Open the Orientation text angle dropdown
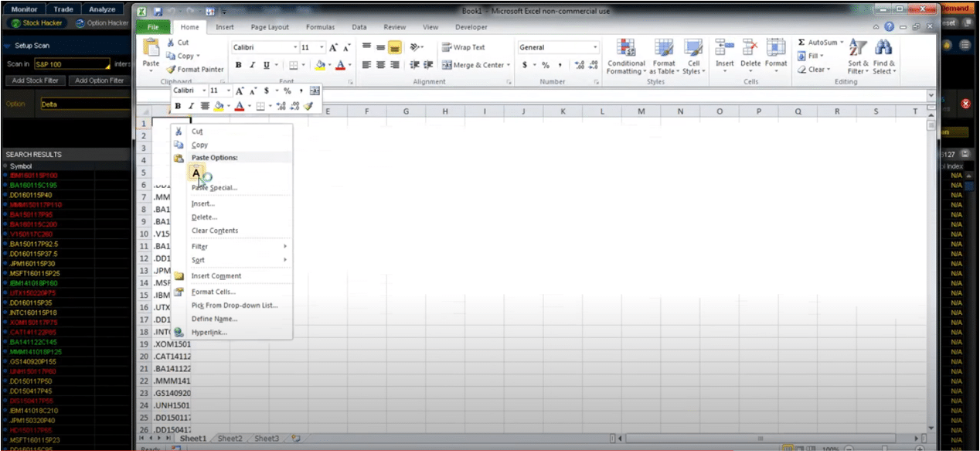This screenshot has width=980, height=451. tap(417, 47)
